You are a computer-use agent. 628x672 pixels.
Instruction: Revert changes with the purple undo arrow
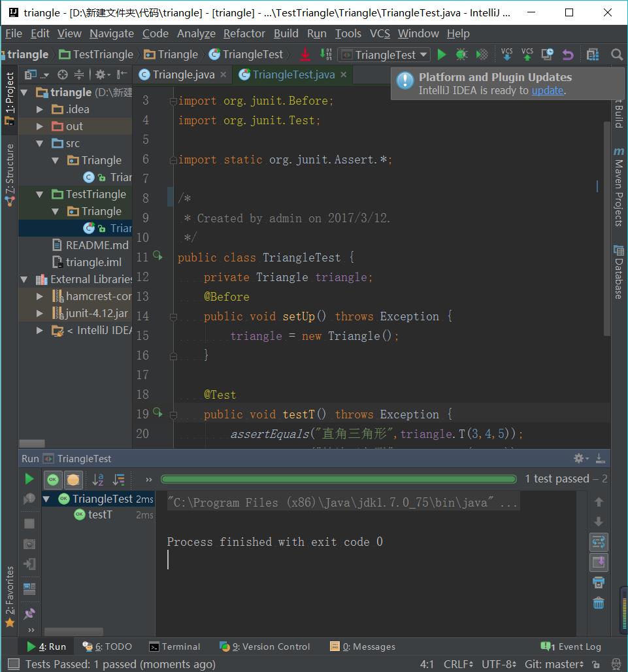point(568,54)
